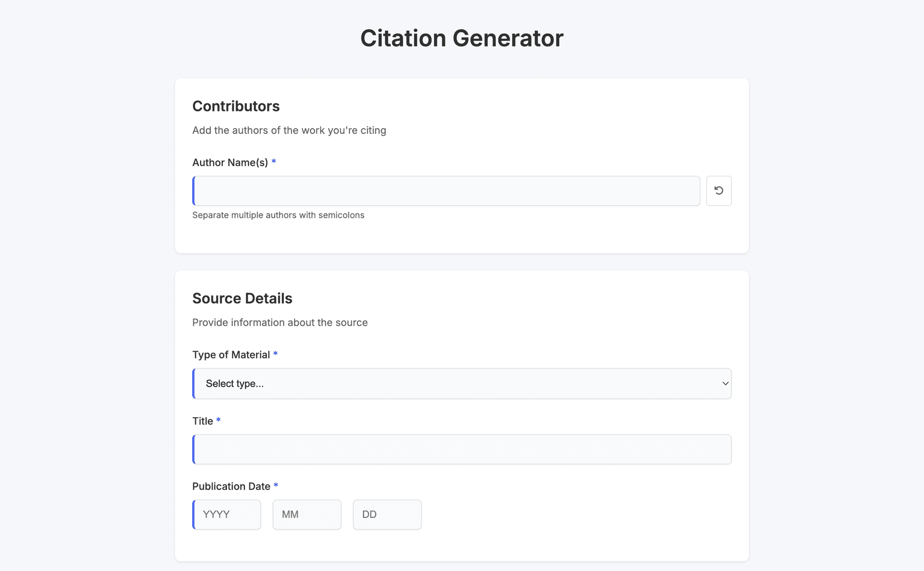Click the Type of Material label

click(x=232, y=355)
